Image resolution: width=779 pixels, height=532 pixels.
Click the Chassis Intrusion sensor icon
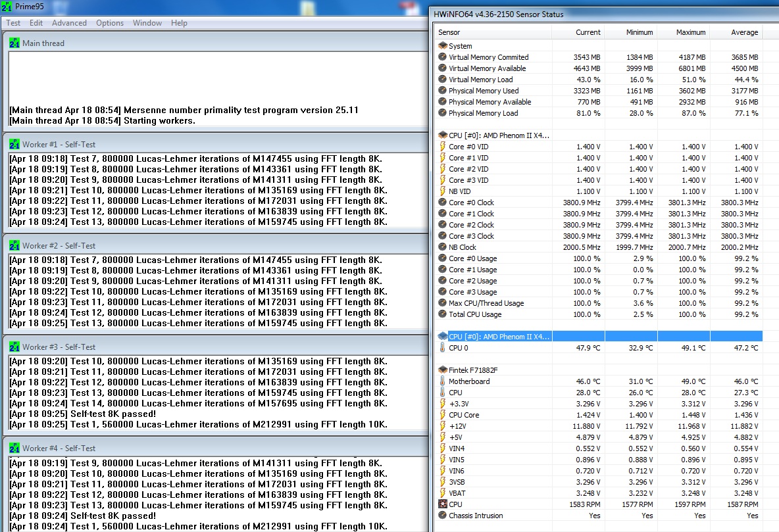[443, 515]
